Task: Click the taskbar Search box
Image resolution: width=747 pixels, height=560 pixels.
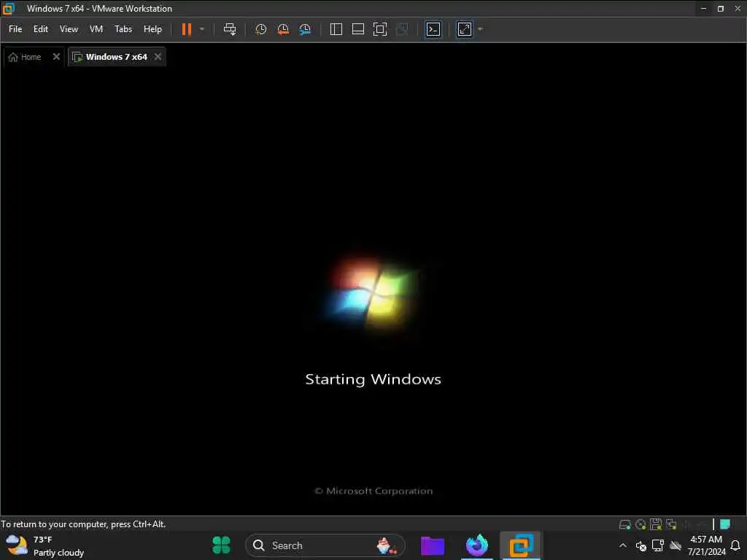Action: (325, 545)
